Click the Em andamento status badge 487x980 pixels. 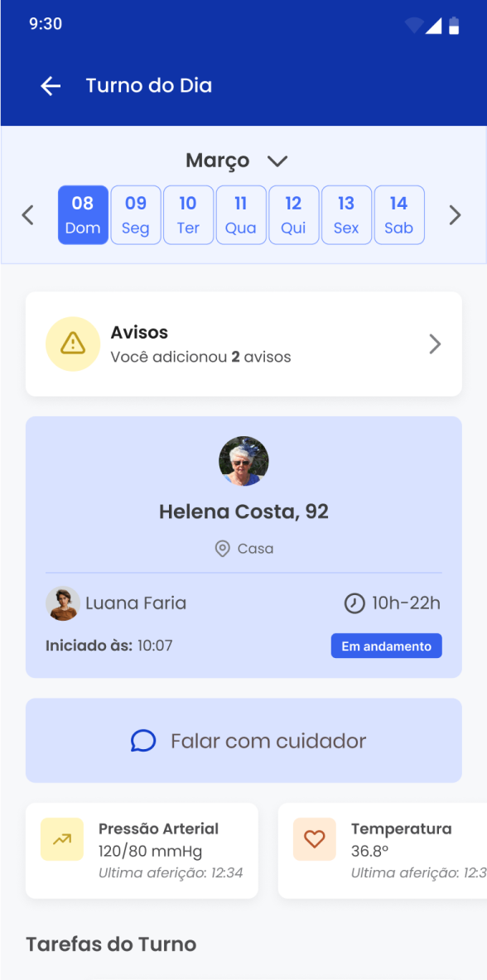click(386, 646)
